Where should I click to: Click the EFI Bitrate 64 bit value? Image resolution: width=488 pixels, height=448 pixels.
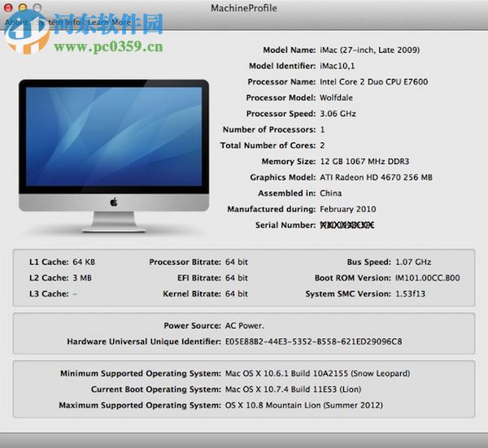point(237,278)
